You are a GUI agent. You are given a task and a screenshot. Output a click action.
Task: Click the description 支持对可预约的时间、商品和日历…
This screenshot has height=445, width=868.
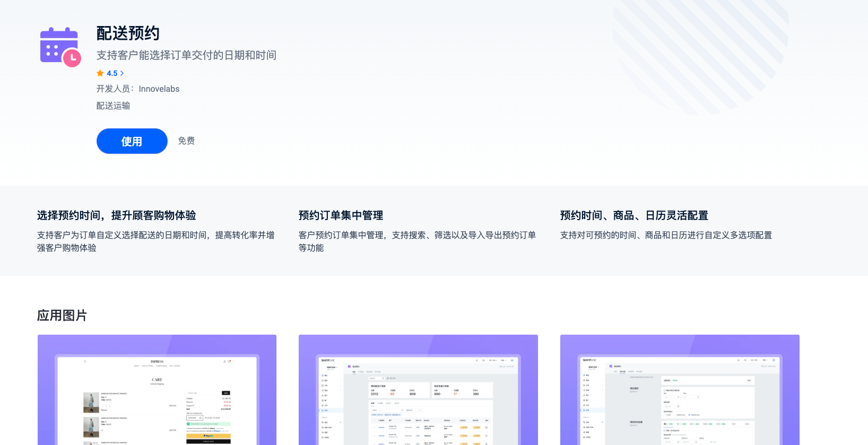tap(666, 235)
